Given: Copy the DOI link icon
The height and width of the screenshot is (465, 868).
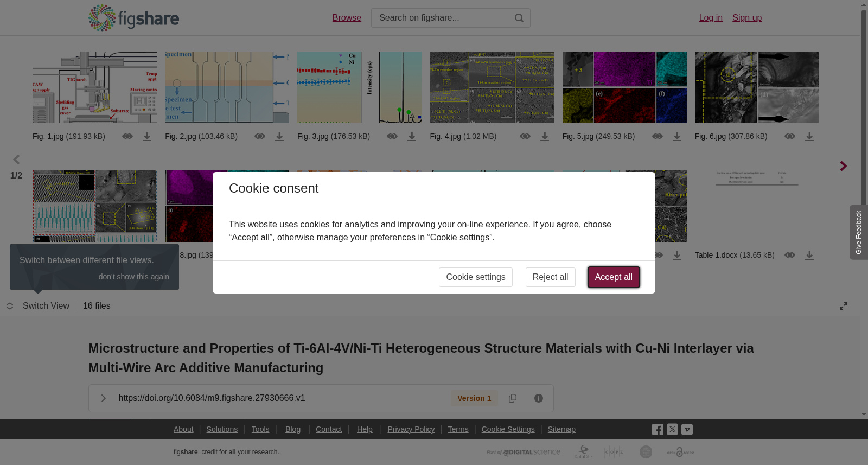Looking at the screenshot, I should (x=513, y=398).
